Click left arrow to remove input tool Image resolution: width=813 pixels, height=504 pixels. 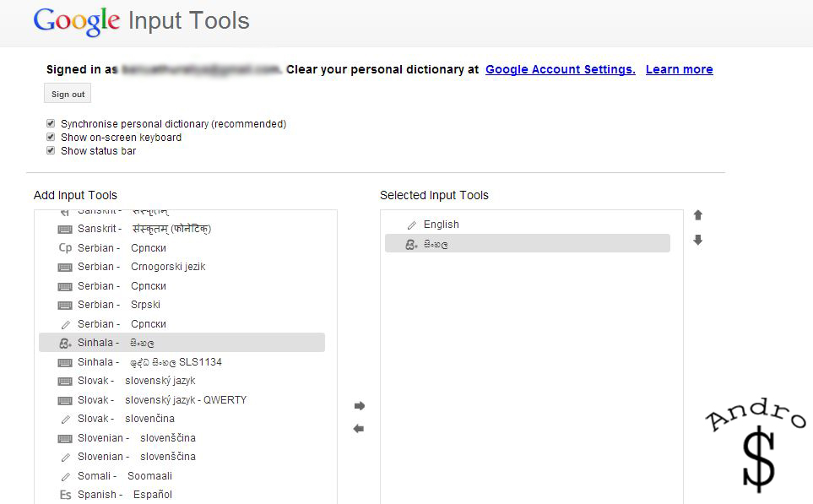359,429
